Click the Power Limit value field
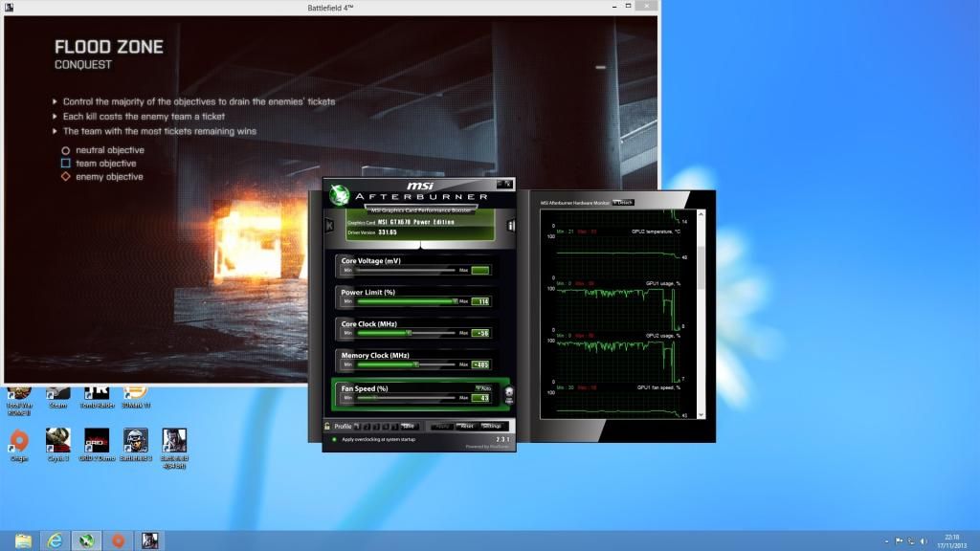980x551 pixels. pyautogui.click(x=480, y=301)
